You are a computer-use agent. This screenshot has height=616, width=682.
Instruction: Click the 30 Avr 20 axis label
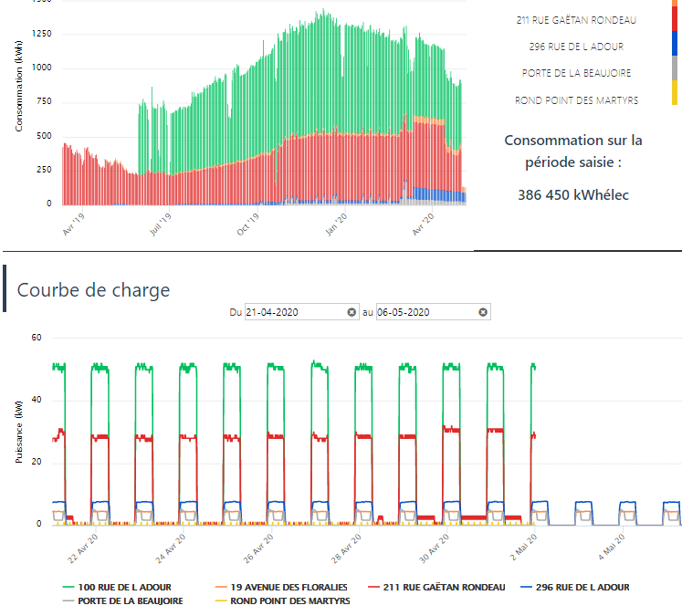(433, 548)
